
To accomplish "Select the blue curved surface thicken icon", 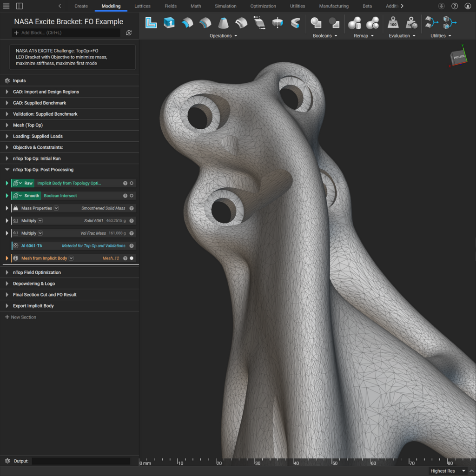I will click(187, 23).
